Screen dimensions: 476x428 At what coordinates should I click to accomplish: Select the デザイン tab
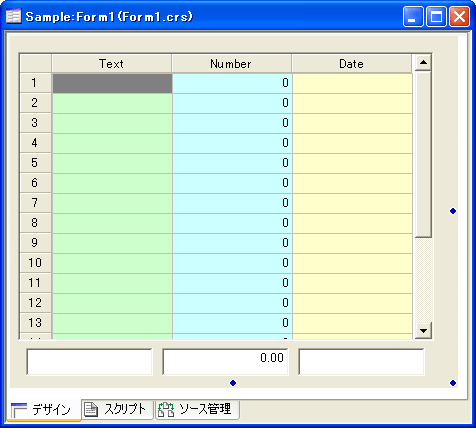pyautogui.click(x=43, y=410)
